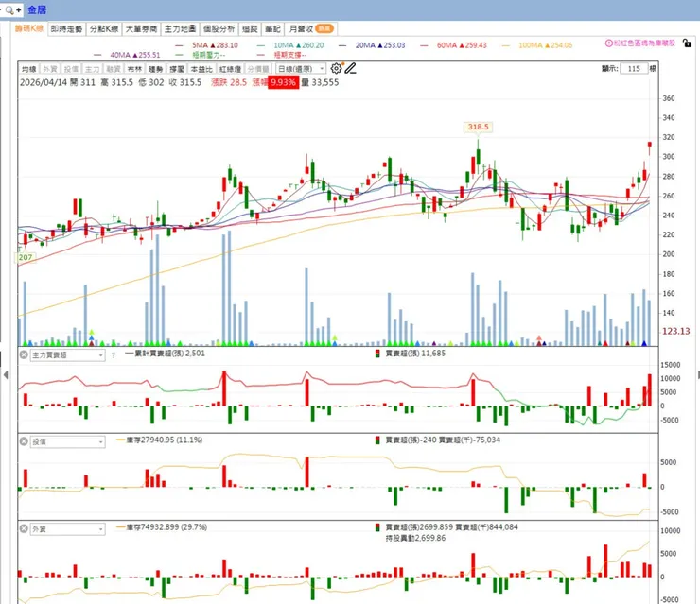Screen dimensions: 700x604
Task: Click the 5MA 283.10 legend entry
Action: (x=207, y=45)
